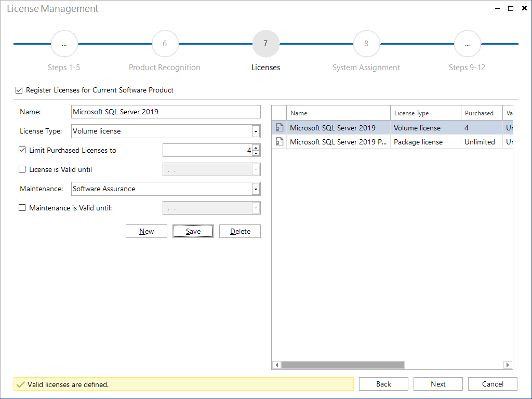Go to step 8 System Assignment

pos(366,44)
